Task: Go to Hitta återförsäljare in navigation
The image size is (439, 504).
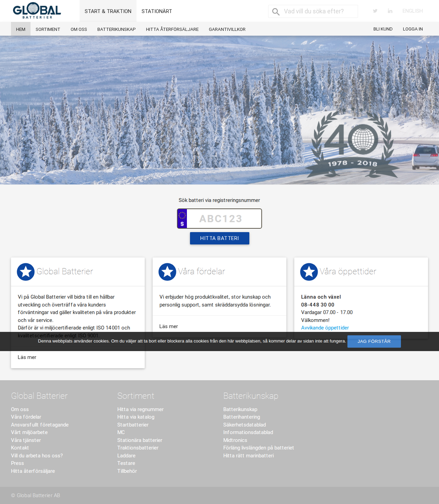Action: (172, 29)
